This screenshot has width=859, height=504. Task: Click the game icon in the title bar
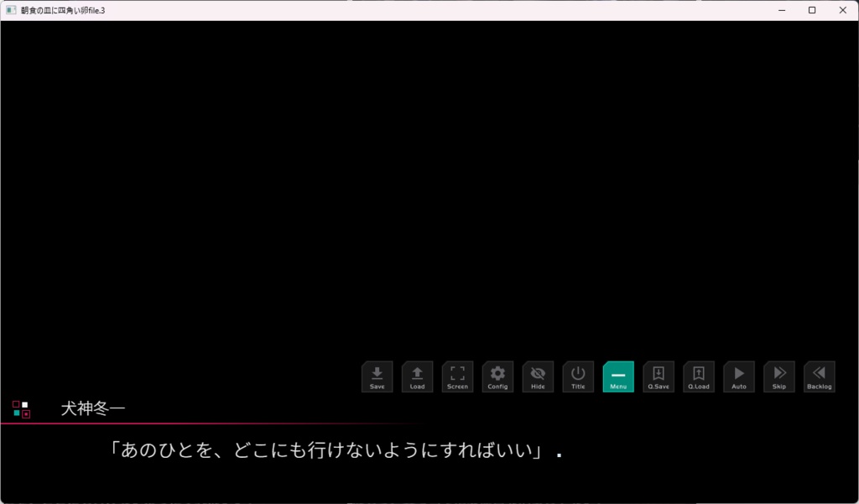pos(11,9)
